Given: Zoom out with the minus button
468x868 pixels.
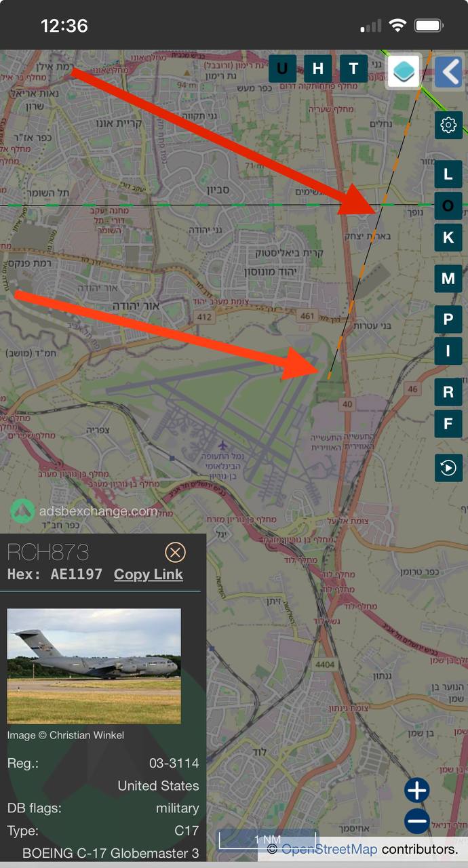Looking at the screenshot, I should click(417, 821).
